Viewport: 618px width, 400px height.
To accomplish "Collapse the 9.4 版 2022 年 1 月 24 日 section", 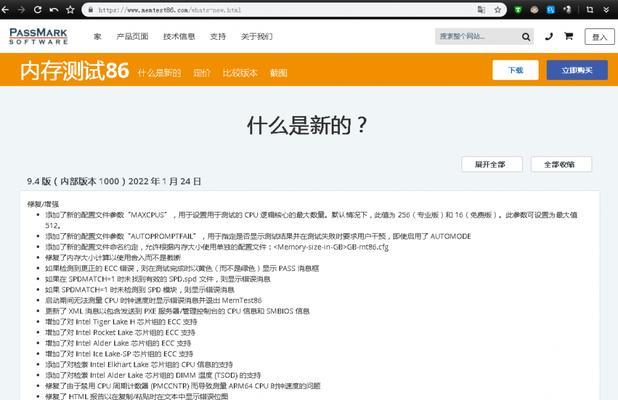I will [x=114, y=181].
